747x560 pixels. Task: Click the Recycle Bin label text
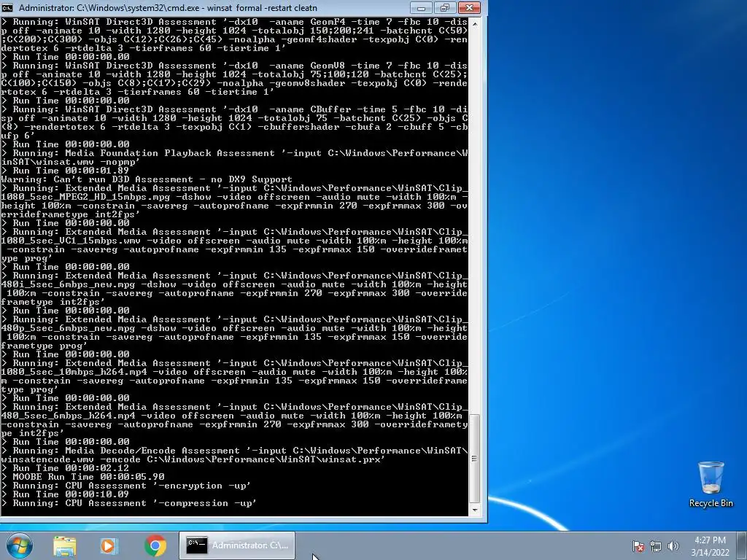711,503
